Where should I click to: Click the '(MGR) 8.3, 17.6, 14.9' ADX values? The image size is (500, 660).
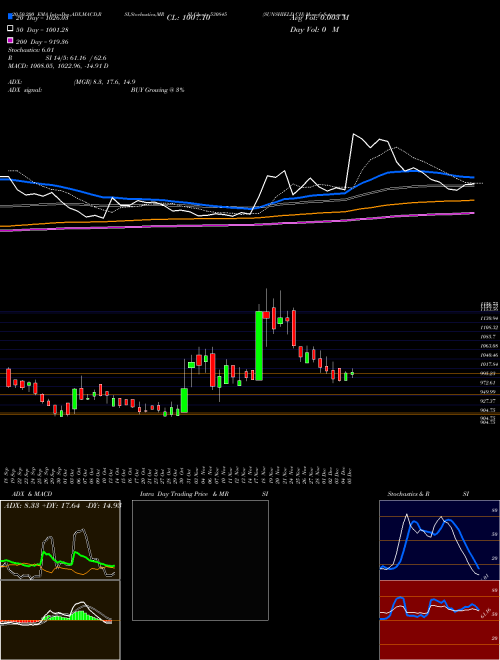pyautogui.click(x=104, y=82)
